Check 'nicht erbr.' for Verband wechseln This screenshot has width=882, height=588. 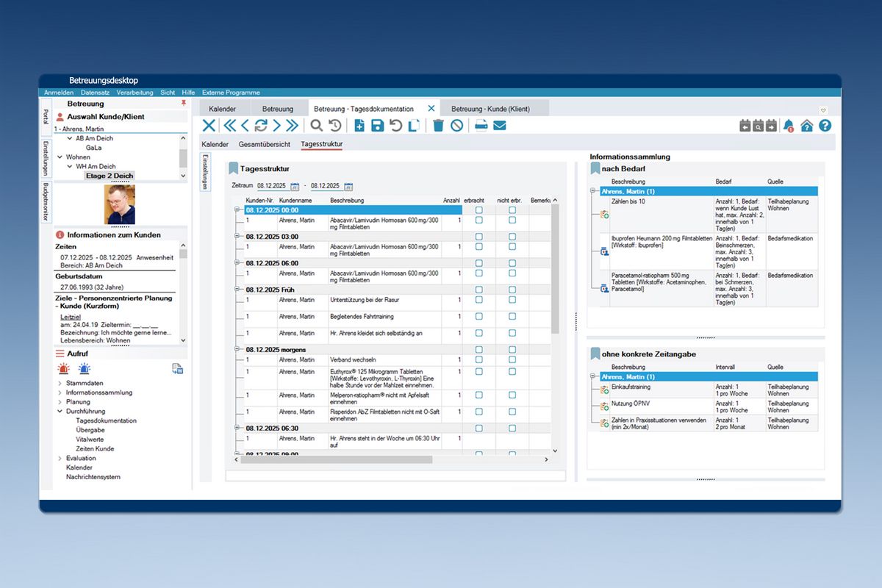pyautogui.click(x=512, y=360)
